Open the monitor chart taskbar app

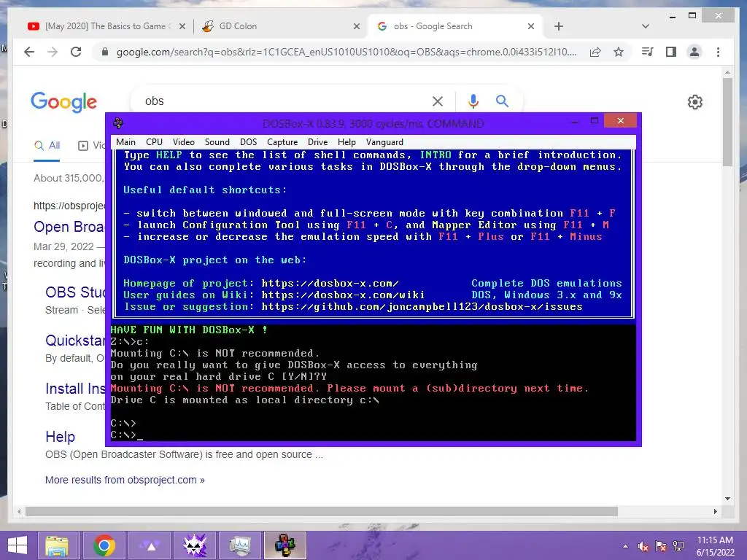(x=240, y=545)
